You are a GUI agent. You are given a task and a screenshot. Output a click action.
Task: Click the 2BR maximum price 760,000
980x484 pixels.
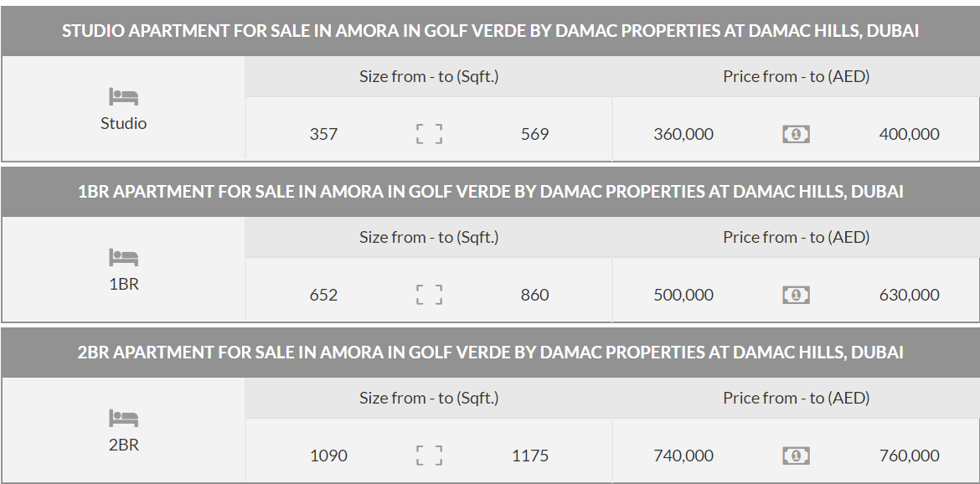coord(909,456)
